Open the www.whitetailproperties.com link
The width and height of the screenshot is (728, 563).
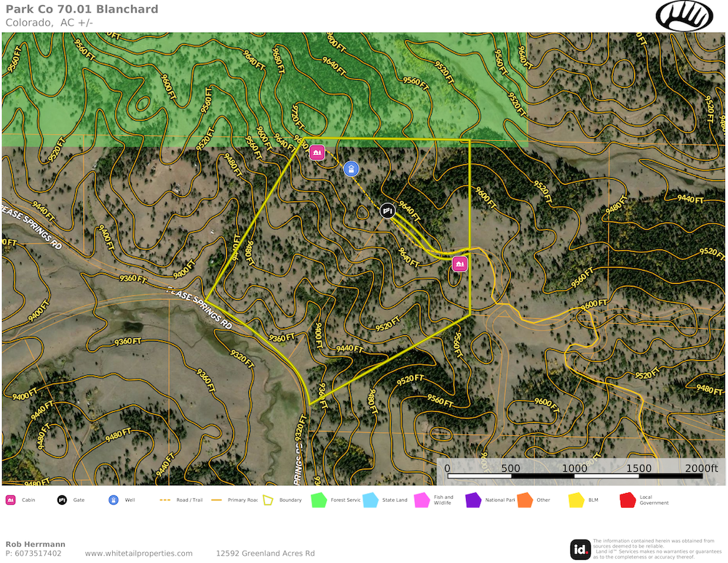point(138,554)
